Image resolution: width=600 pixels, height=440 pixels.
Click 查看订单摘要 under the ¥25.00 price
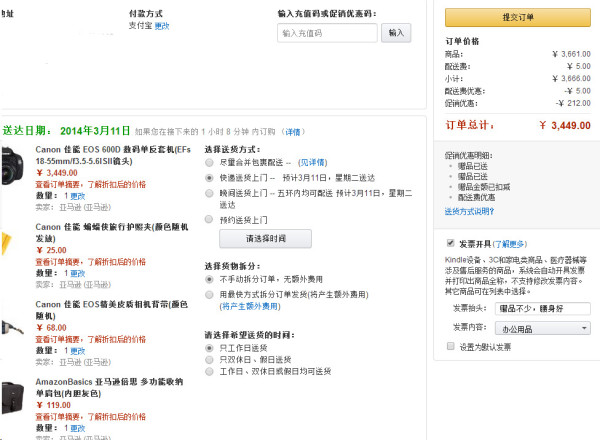coord(91,262)
